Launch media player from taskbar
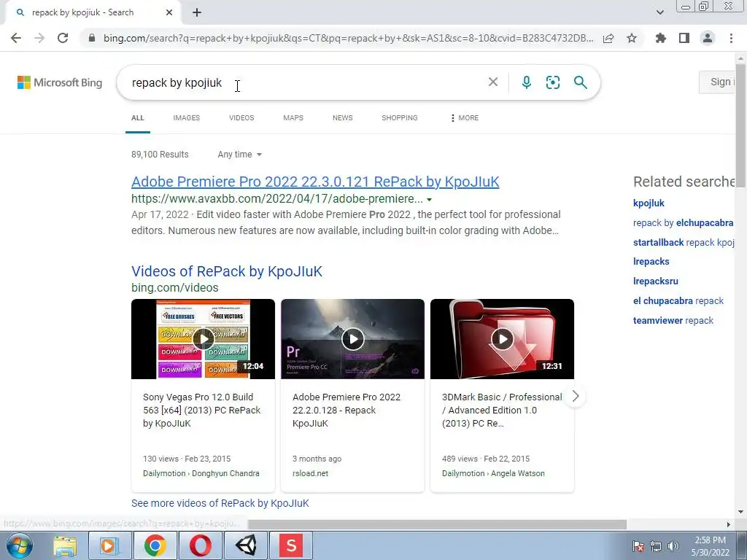The width and height of the screenshot is (747, 560). (x=109, y=545)
